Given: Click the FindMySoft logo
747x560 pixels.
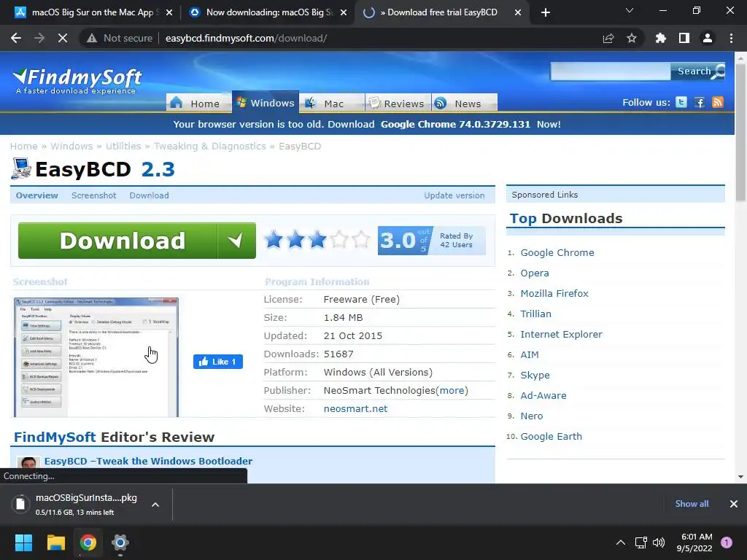Looking at the screenshot, I should tap(77, 81).
